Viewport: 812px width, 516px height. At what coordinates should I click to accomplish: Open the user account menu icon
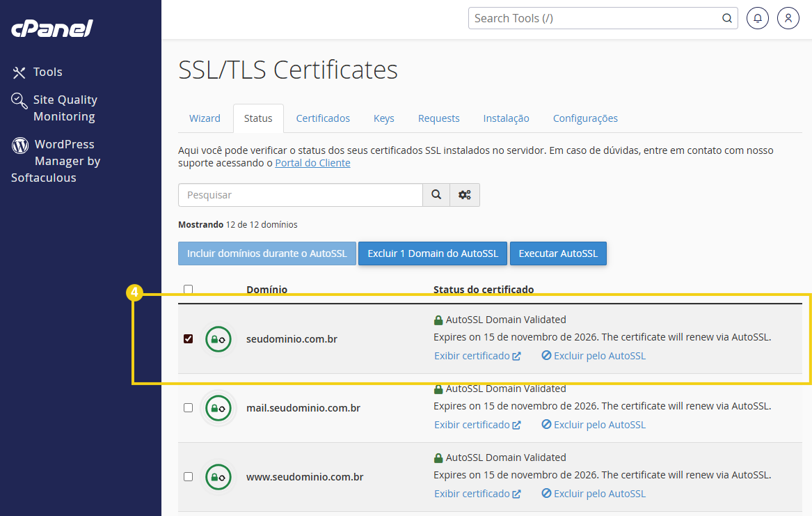point(788,18)
